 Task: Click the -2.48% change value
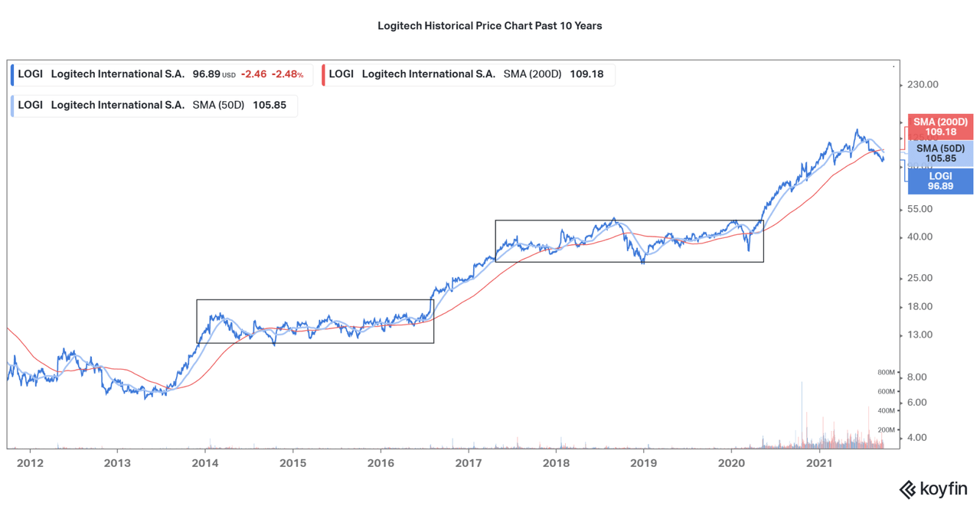pos(285,73)
